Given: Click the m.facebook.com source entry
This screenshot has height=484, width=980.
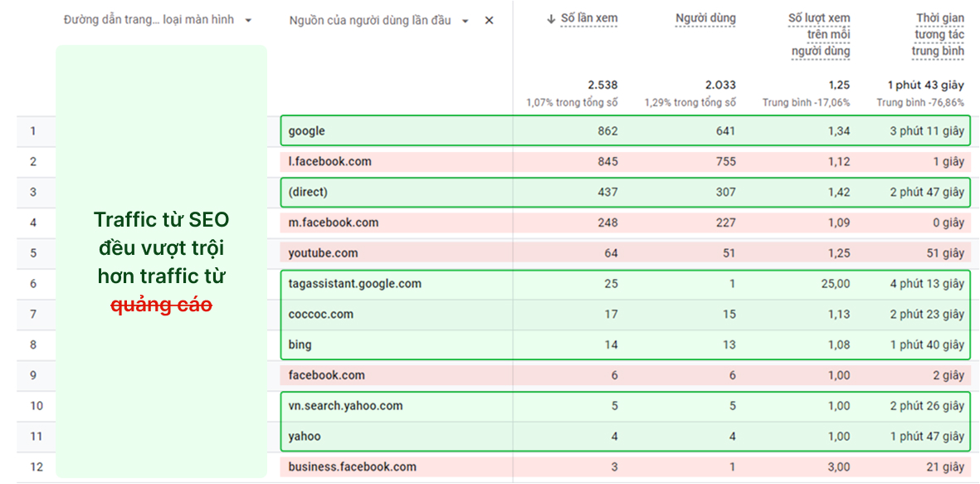Looking at the screenshot, I should pyautogui.click(x=333, y=222).
